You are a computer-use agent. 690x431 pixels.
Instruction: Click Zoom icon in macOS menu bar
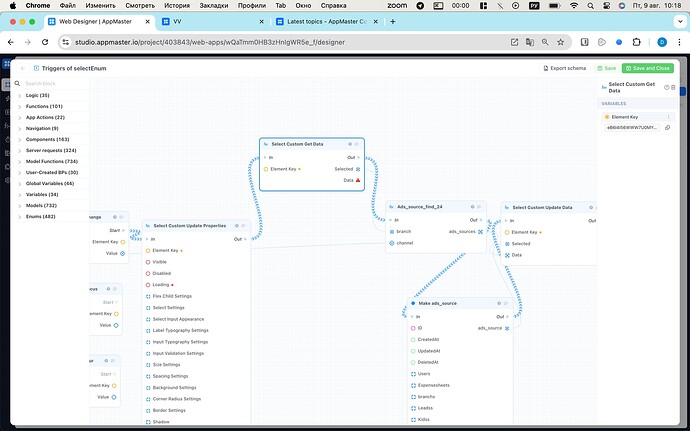pyautogui.click(x=397, y=6)
